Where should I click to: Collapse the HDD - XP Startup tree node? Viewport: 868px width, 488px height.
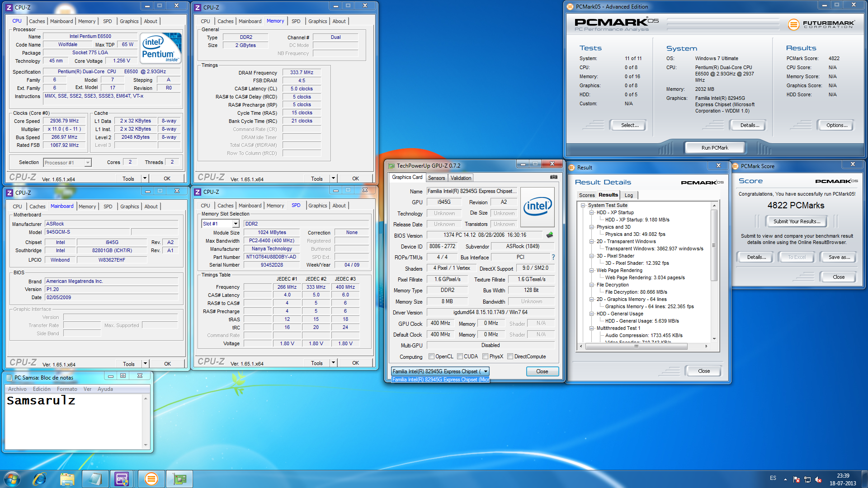click(591, 212)
